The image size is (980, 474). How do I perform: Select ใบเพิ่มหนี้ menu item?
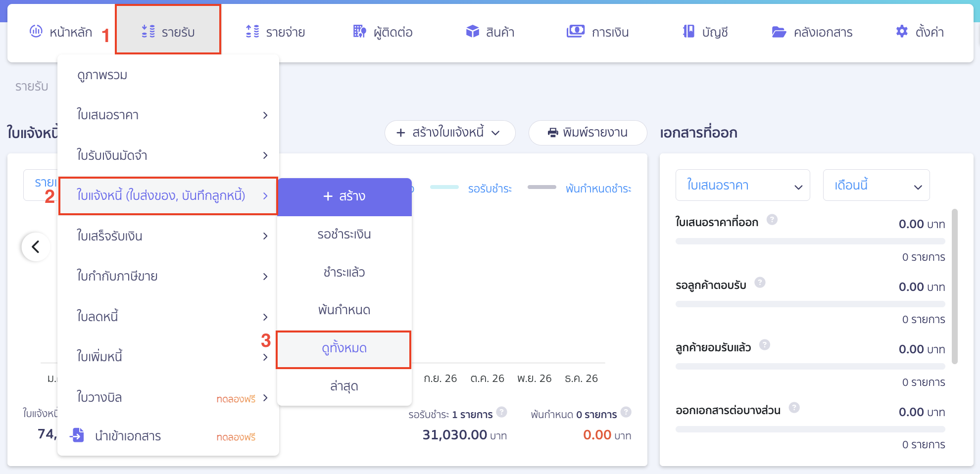click(x=168, y=357)
